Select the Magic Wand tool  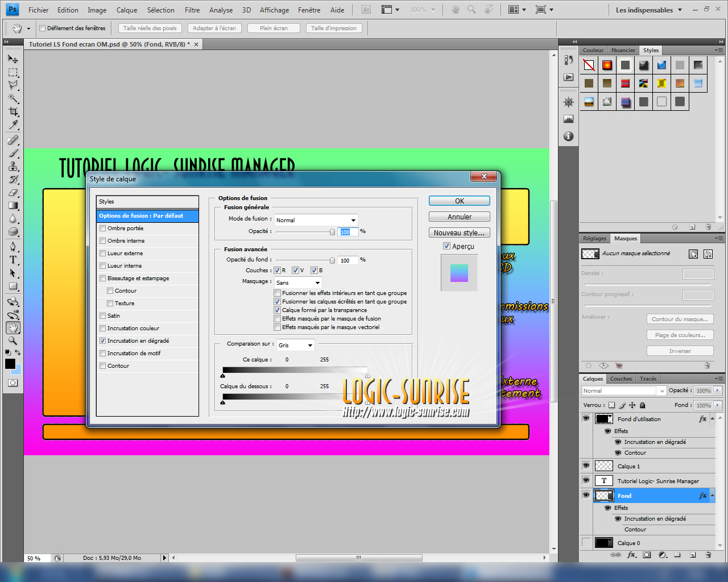[x=13, y=98]
